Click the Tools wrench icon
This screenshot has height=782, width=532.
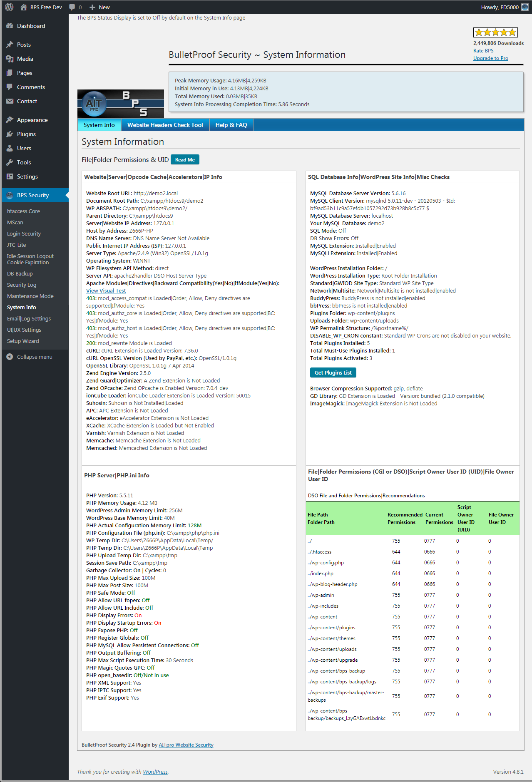[10, 162]
